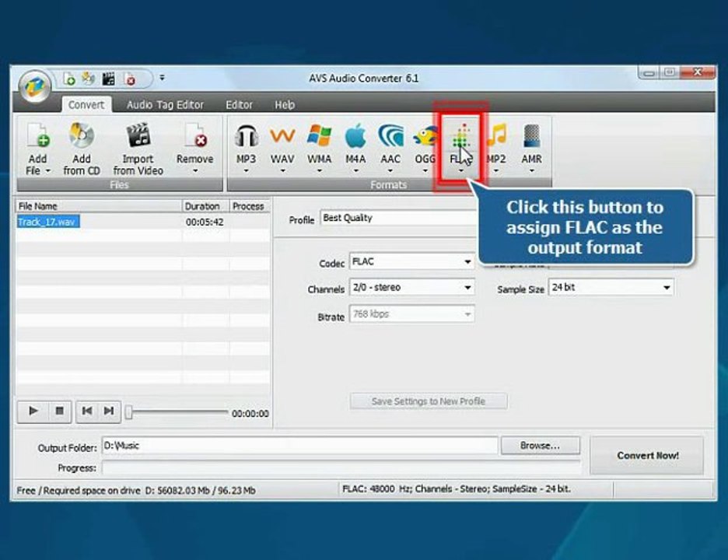Open the Help tab

pyautogui.click(x=285, y=105)
